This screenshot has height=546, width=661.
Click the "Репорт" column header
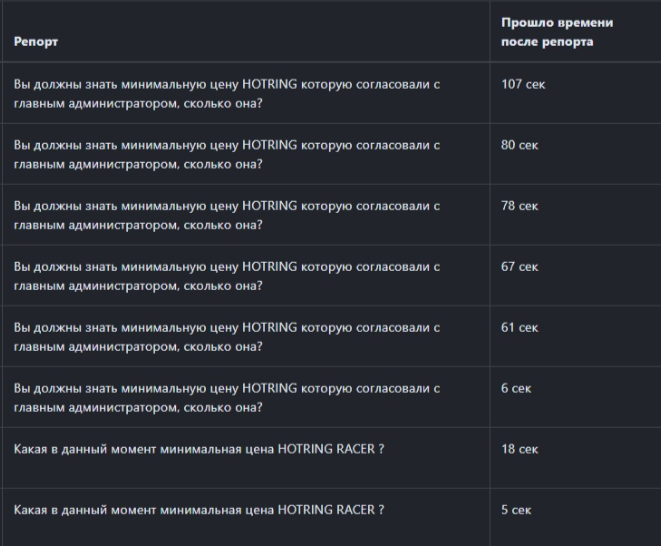(x=36, y=42)
